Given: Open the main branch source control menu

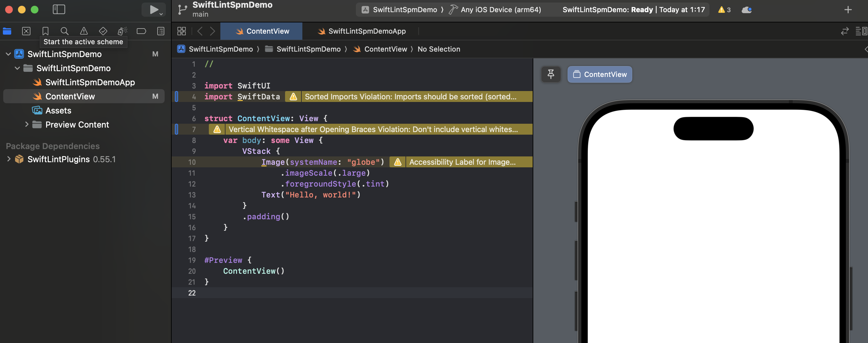Looking at the screenshot, I should click(x=200, y=14).
